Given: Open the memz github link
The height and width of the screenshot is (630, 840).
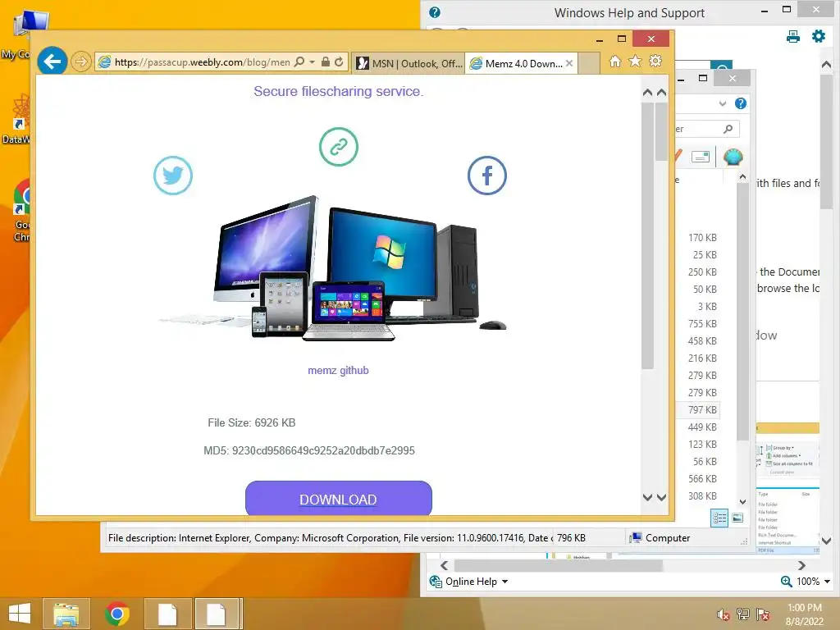Looking at the screenshot, I should pos(338,370).
